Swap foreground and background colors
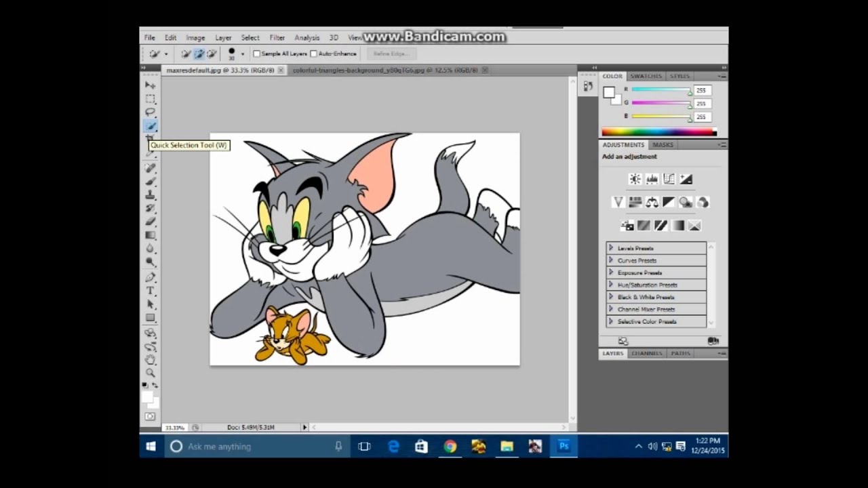 click(x=155, y=385)
